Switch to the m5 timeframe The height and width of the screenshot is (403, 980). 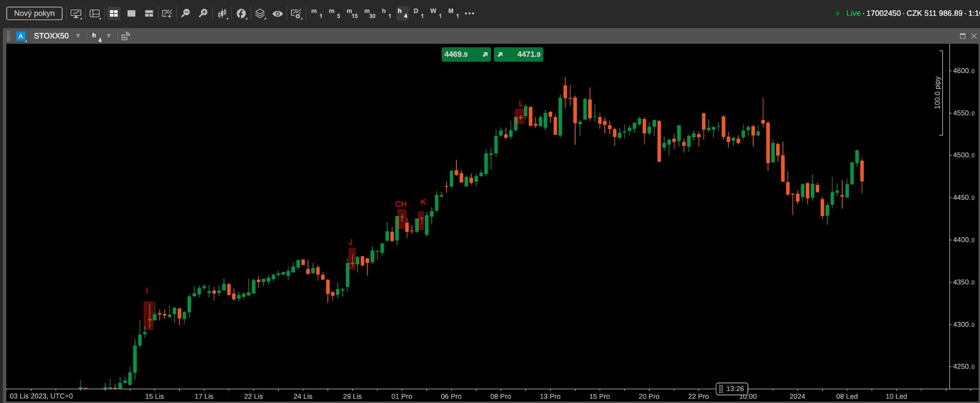coord(334,13)
